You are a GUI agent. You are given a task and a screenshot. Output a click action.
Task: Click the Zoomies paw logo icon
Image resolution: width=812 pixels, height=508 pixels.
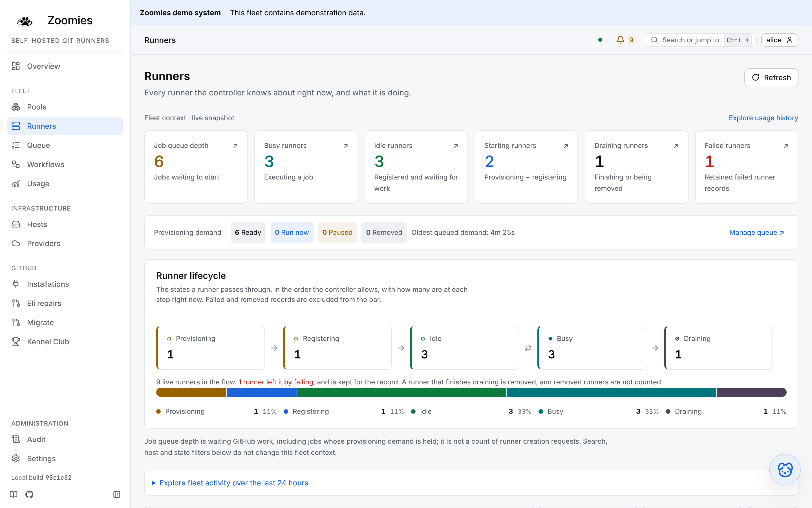(x=25, y=21)
